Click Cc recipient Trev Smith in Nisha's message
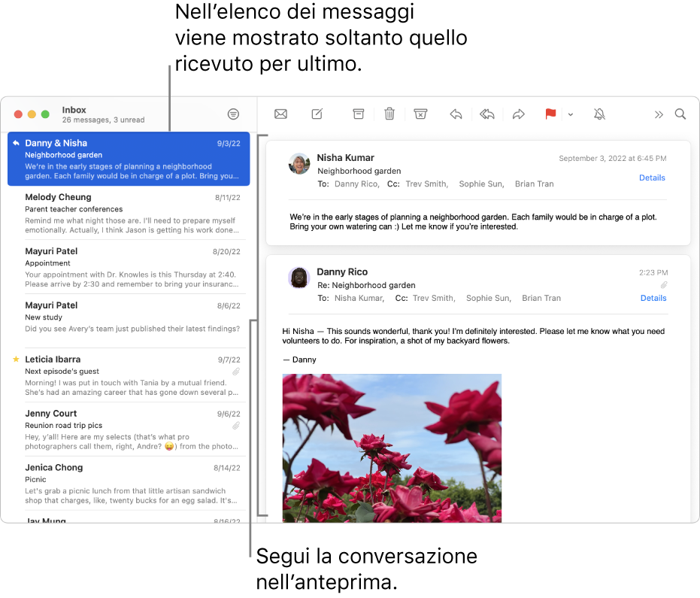700x598 pixels. pyautogui.click(x=427, y=184)
